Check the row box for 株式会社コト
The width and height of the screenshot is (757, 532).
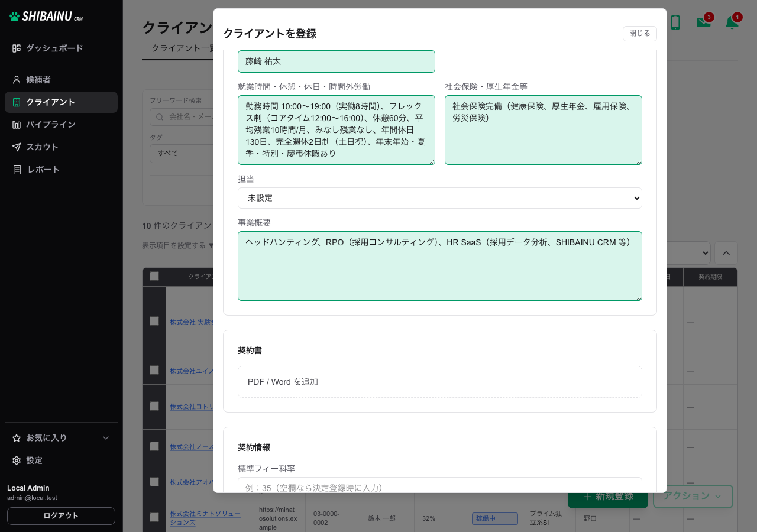(154, 406)
